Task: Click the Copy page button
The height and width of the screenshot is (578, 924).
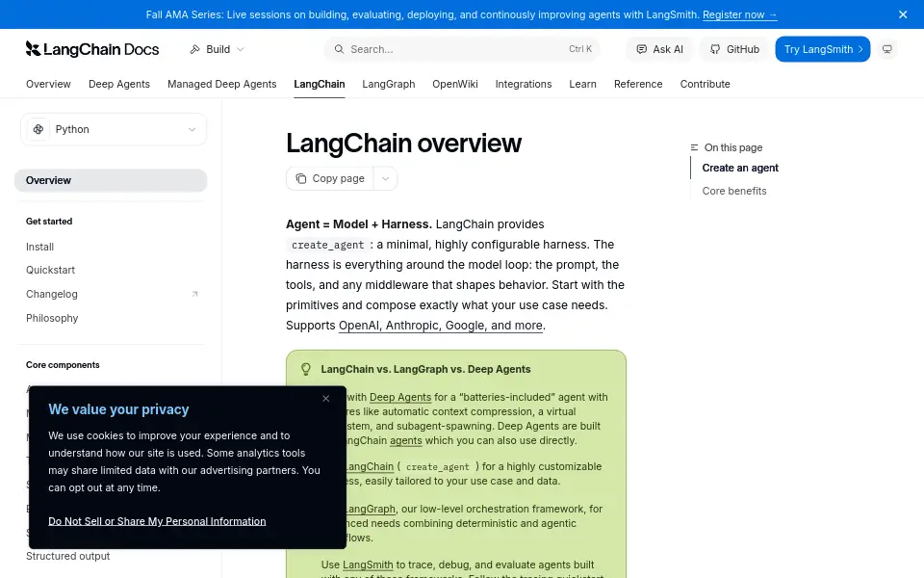Action: point(330,179)
